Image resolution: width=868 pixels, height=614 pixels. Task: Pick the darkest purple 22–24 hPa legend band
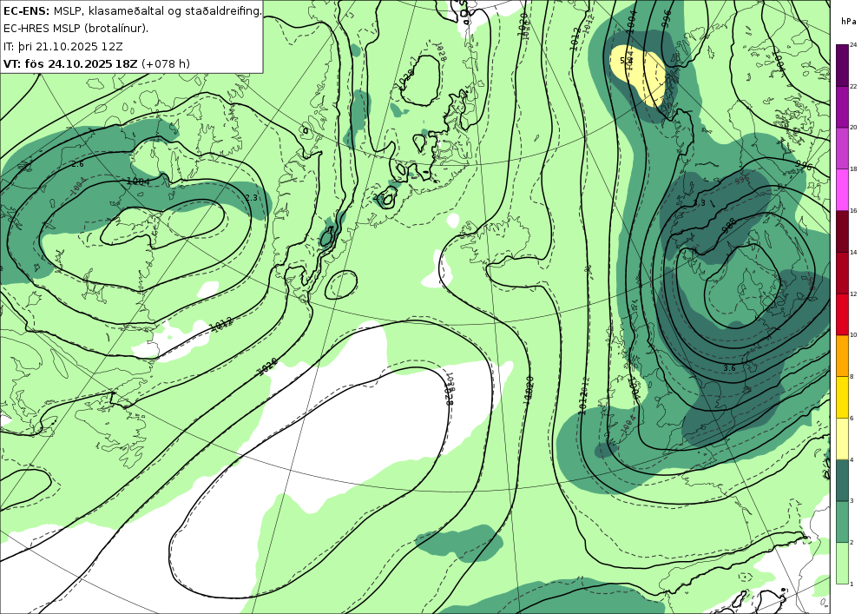click(x=843, y=65)
